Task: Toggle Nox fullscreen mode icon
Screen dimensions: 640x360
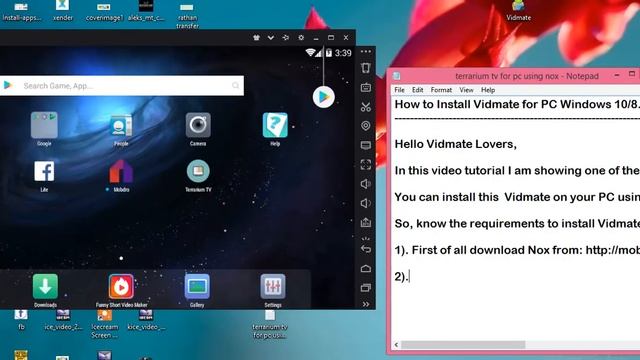Action: click(x=366, y=164)
